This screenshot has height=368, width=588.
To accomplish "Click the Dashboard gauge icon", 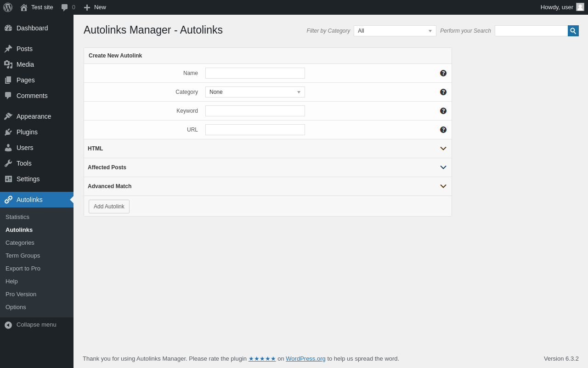I will (8, 28).
